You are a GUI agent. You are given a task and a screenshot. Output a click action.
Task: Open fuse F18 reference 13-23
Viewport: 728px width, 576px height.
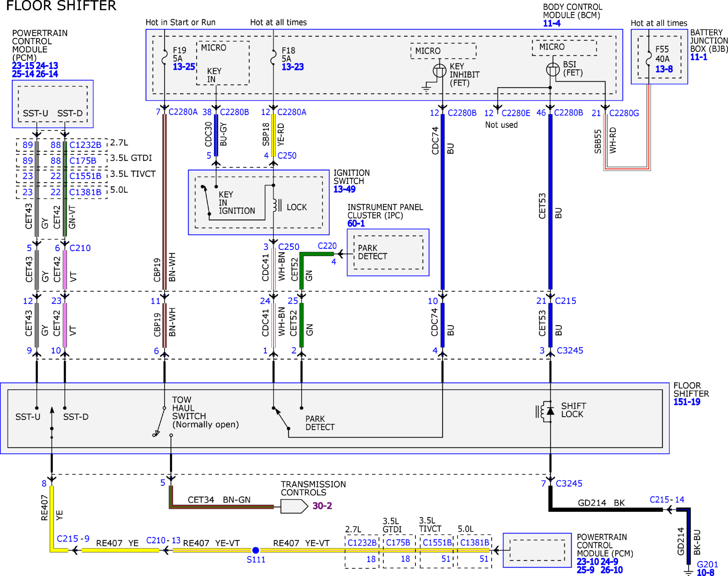pyautogui.click(x=293, y=67)
